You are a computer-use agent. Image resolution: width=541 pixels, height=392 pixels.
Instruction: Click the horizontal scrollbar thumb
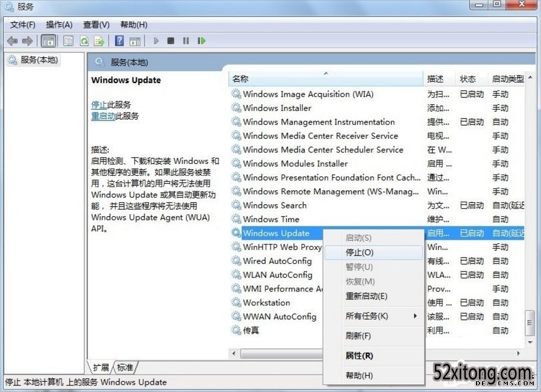[281, 353]
